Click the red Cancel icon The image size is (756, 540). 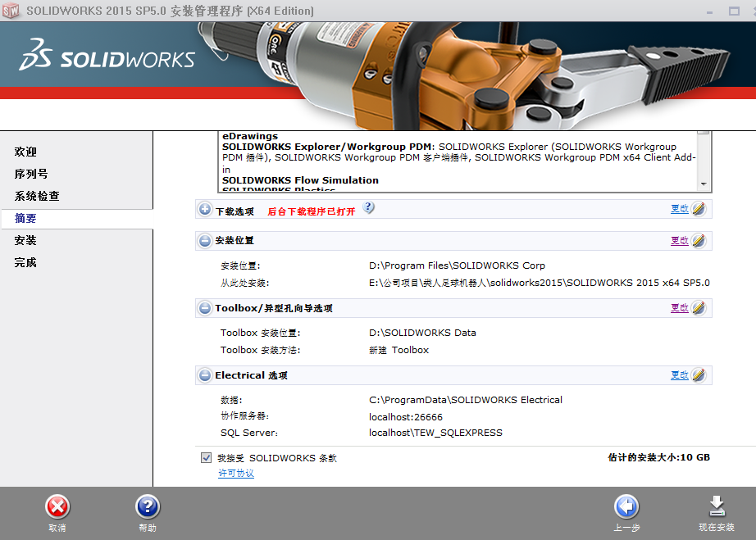coord(57,507)
